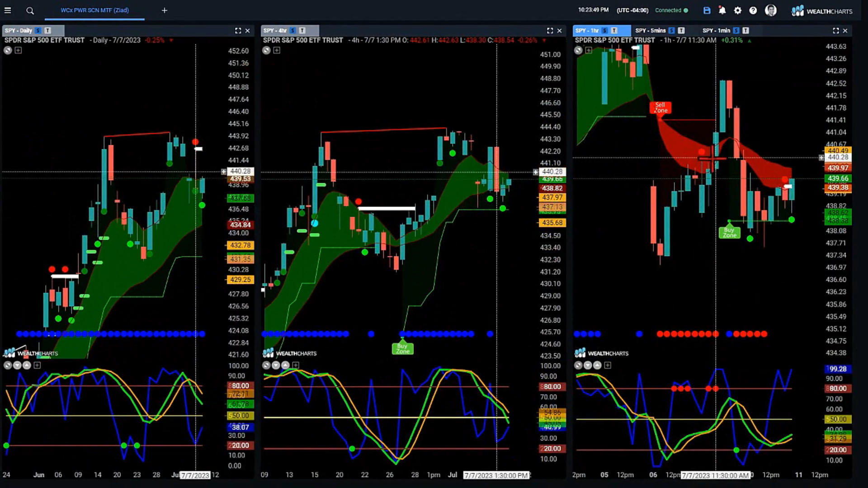Toggle the T link on SPY 5mins tab

tap(681, 31)
